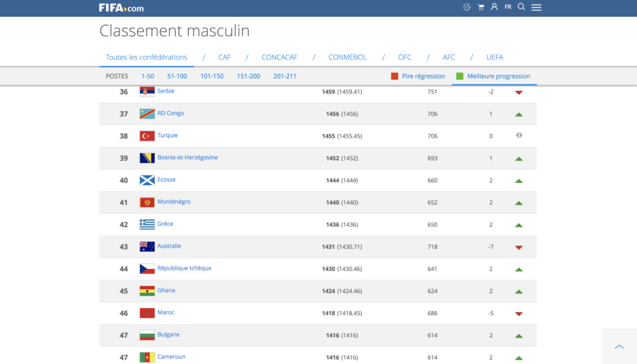Jump to positions 51-100

pyautogui.click(x=177, y=76)
